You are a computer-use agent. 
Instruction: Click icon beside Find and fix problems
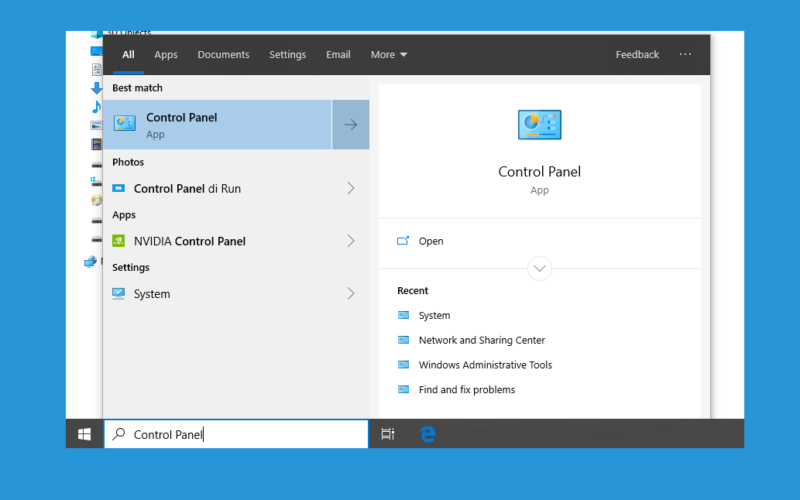pos(403,389)
